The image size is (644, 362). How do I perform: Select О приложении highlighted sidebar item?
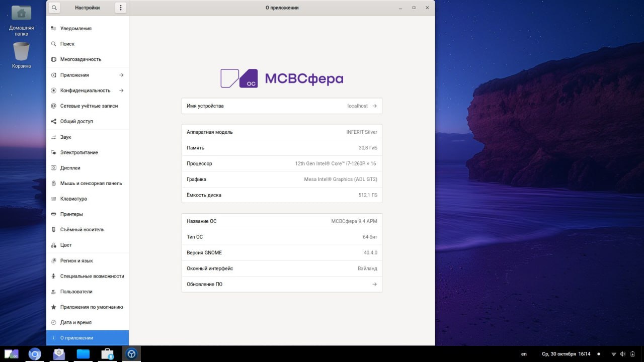[x=88, y=338]
